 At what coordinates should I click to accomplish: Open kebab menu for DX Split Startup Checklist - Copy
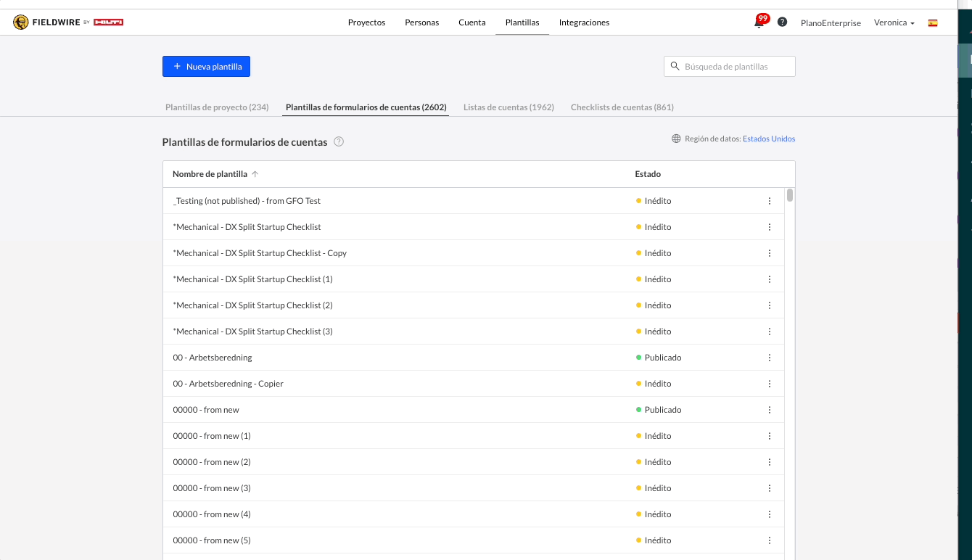[x=770, y=253]
